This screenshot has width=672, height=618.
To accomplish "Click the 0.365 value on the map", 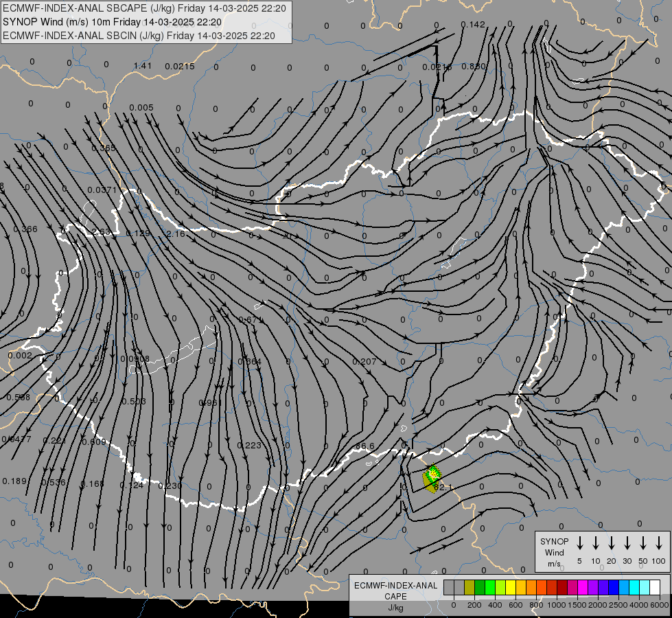I will coord(103,148).
